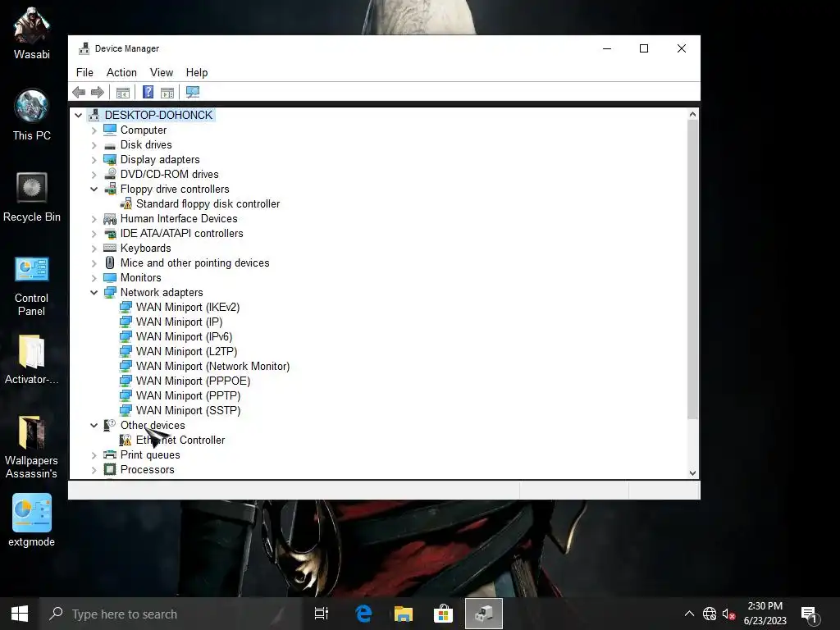The height and width of the screenshot is (630, 840).
Task: Select WAN Miniport (IP)
Action: point(179,322)
